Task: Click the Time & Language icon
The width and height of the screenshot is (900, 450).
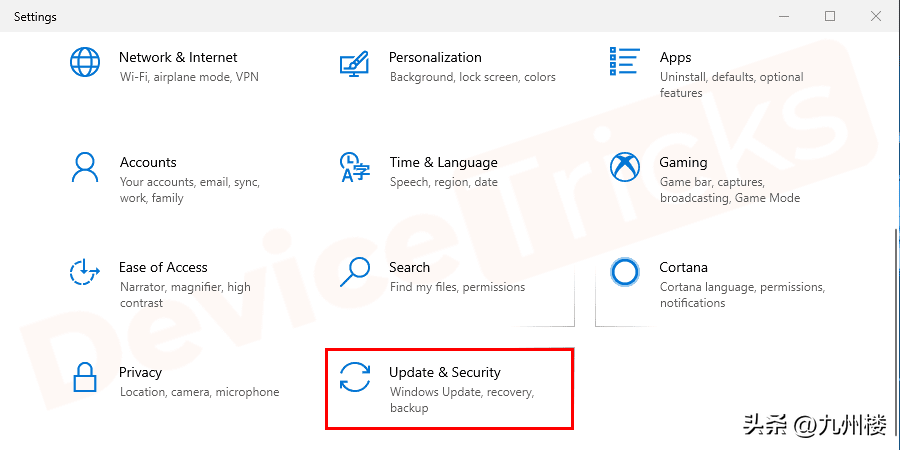Action: [355, 167]
